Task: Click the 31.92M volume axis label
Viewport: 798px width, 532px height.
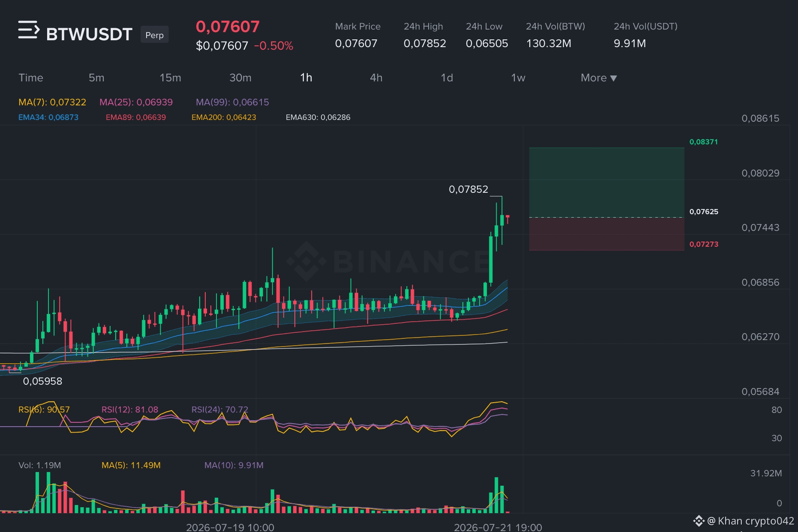Action: [x=766, y=473]
